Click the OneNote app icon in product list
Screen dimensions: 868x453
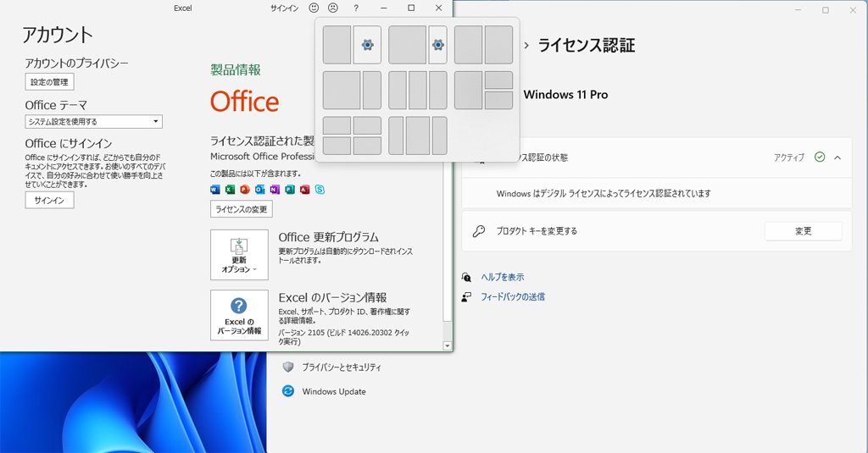click(x=275, y=190)
